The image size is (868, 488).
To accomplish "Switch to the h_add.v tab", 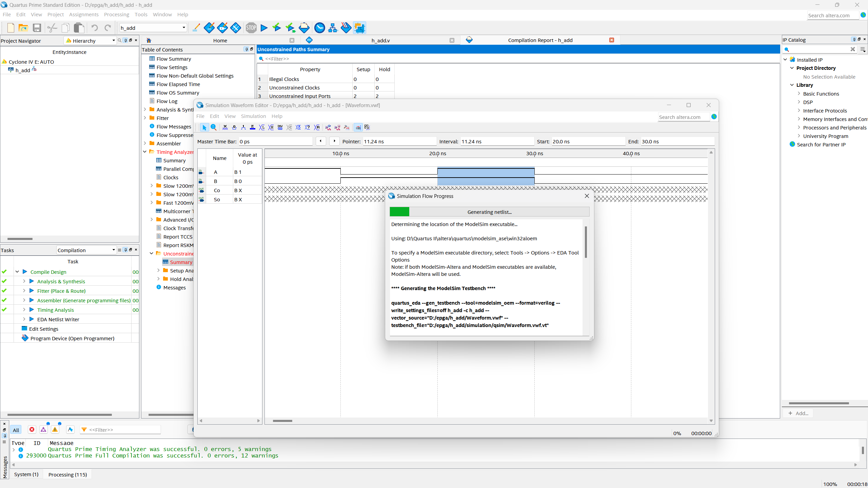I will [380, 40].
